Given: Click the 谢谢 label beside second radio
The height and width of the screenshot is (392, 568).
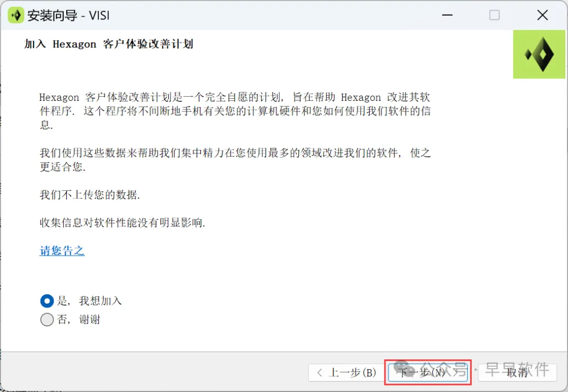Looking at the screenshot, I should coord(89,319).
